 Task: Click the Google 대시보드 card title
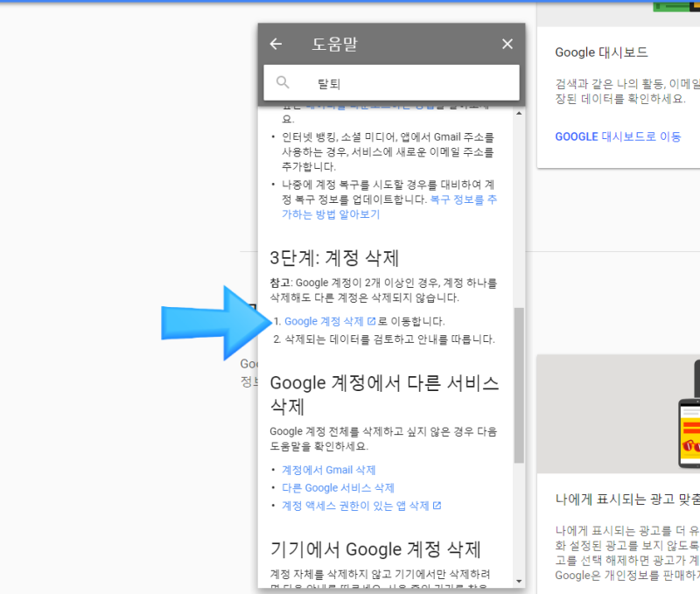pos(601,52)
